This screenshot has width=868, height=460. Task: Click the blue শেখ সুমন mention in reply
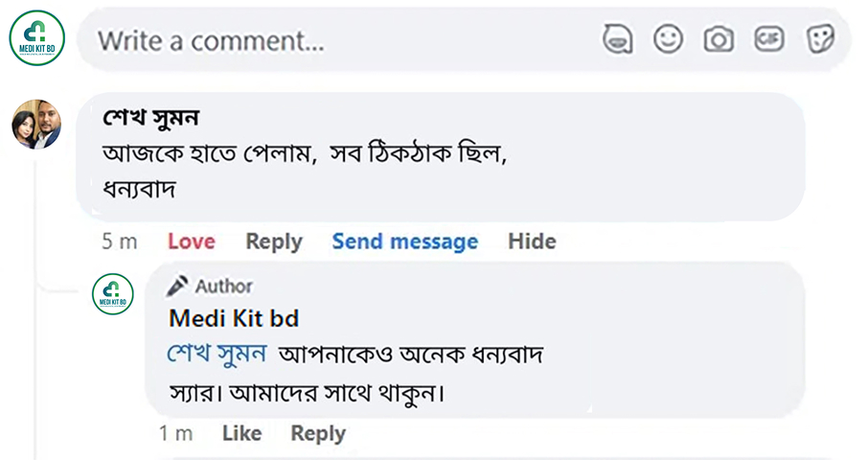pyautogui.click(x=217, y=354)
